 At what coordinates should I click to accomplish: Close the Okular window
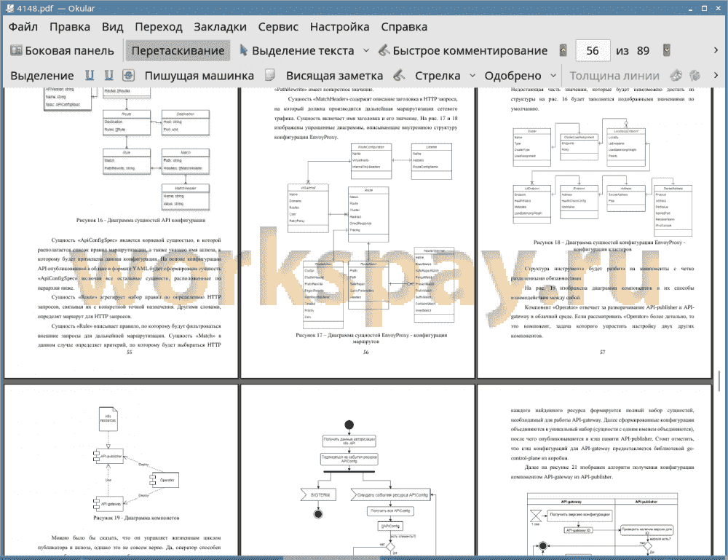pos(718,8)
